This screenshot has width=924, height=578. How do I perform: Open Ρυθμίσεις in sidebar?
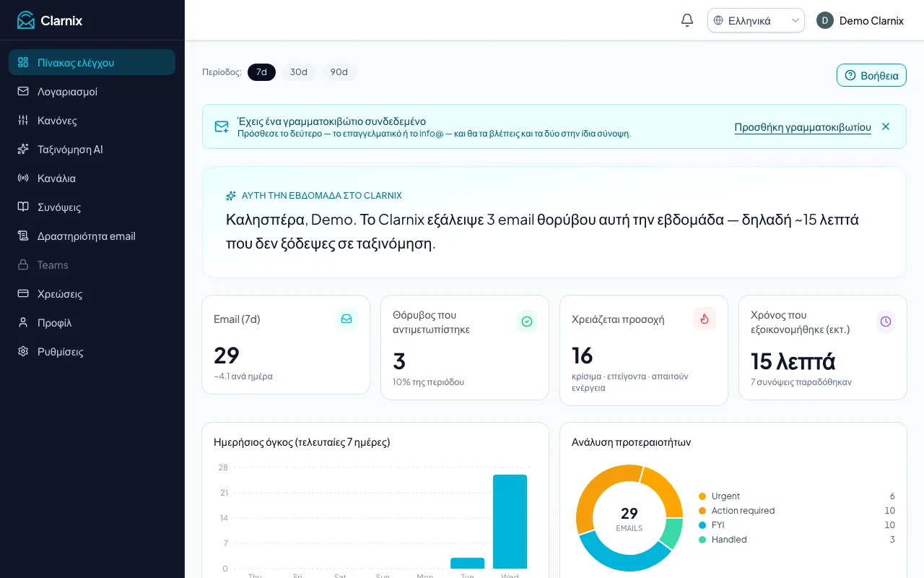point(92,351)
